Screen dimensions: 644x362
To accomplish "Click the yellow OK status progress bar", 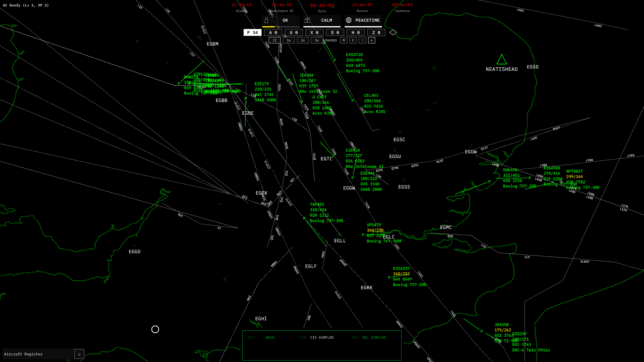I will tap(269, 27).
